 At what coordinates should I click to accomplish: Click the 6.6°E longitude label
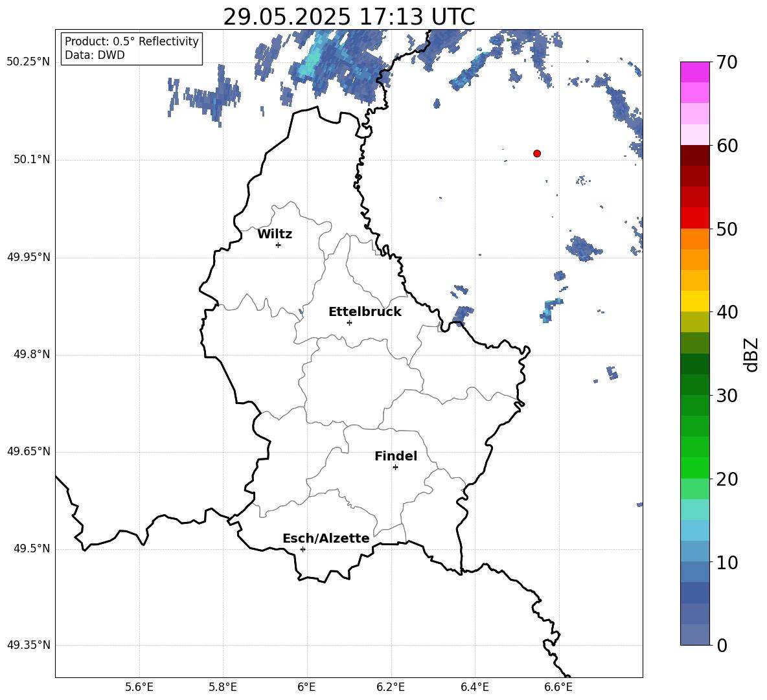click(x=558, y=687)
